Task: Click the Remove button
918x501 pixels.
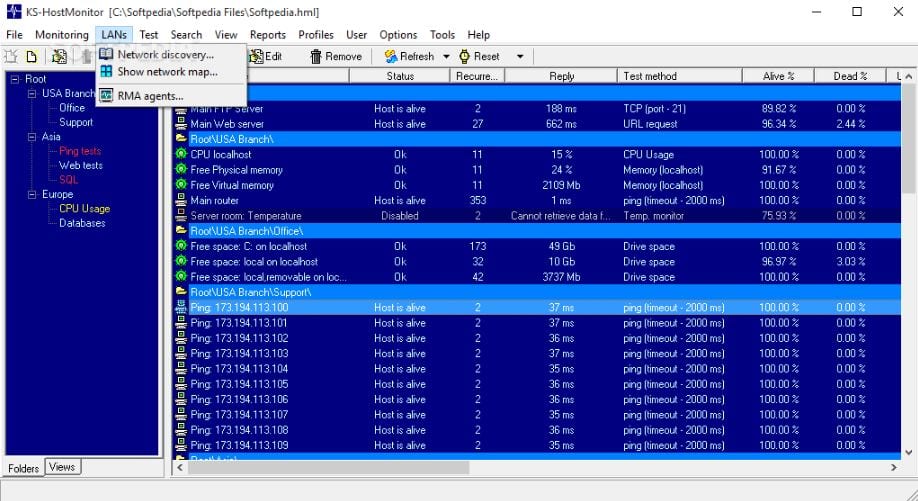Action: click(x=336, y=56)
